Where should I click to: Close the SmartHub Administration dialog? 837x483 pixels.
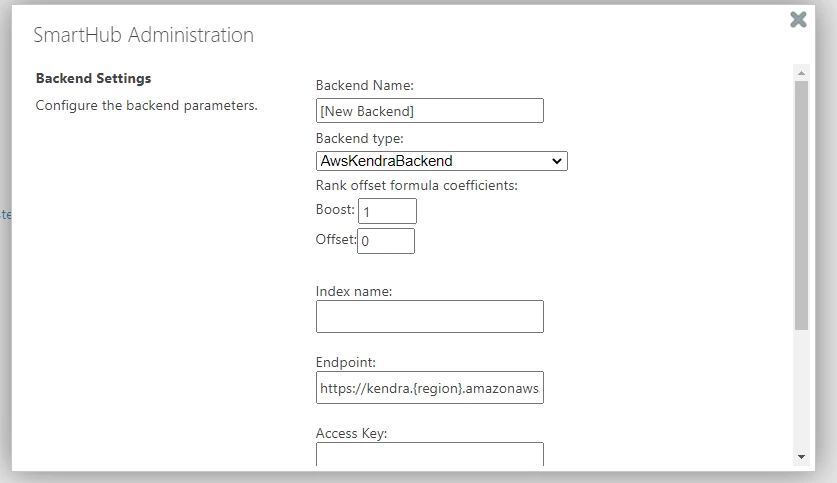[x=798, y=20]
